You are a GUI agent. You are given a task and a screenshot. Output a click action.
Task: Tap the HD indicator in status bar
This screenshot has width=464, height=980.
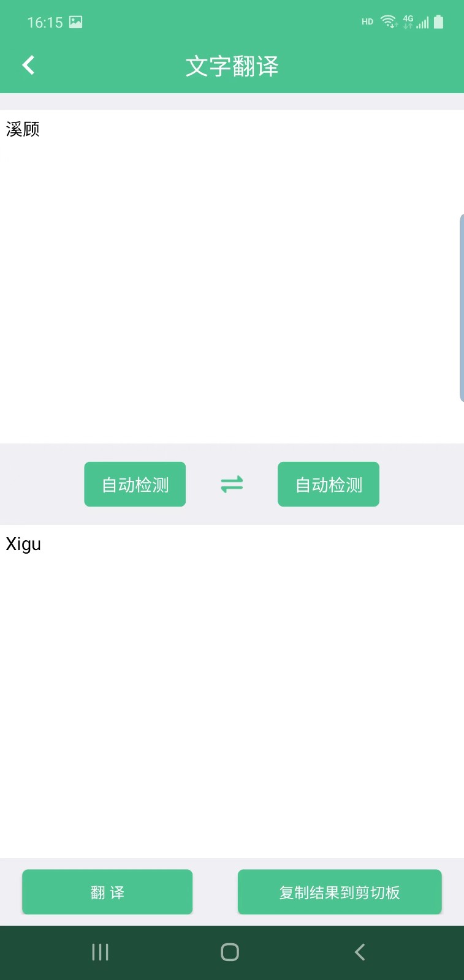pyautogui.click(x=367, y=22)
